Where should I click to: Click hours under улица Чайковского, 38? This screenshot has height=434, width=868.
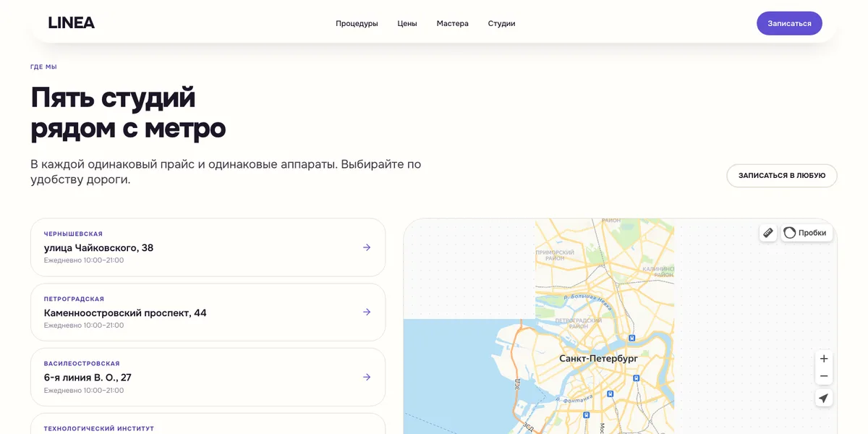[x=84, y=260]
